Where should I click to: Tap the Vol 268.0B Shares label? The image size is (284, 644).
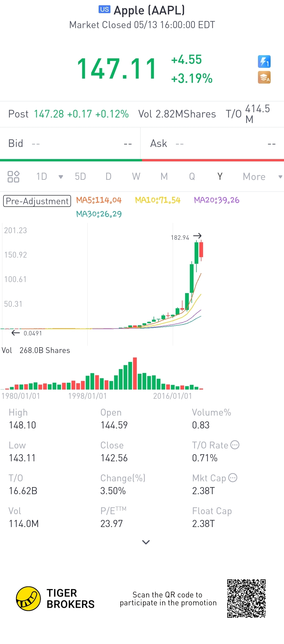coord(36,350)
